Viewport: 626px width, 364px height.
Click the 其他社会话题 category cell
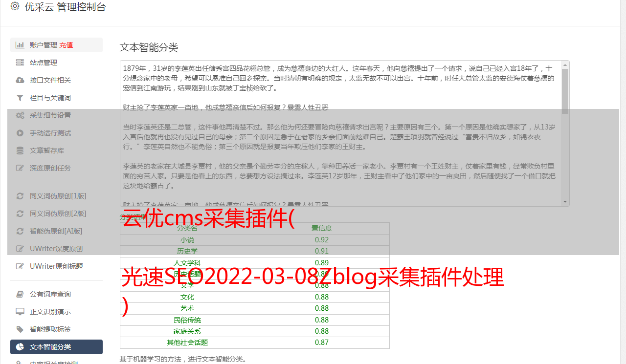(x=187, y=343)
